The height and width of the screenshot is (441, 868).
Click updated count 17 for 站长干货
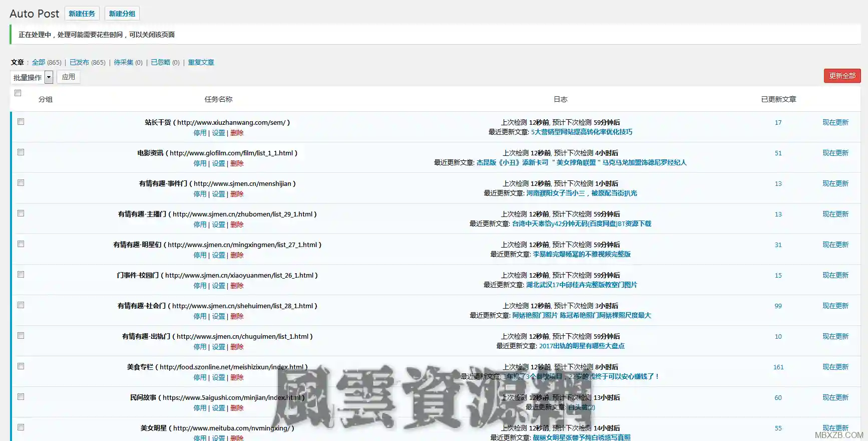pyautogui.click(x=778, y=122)
